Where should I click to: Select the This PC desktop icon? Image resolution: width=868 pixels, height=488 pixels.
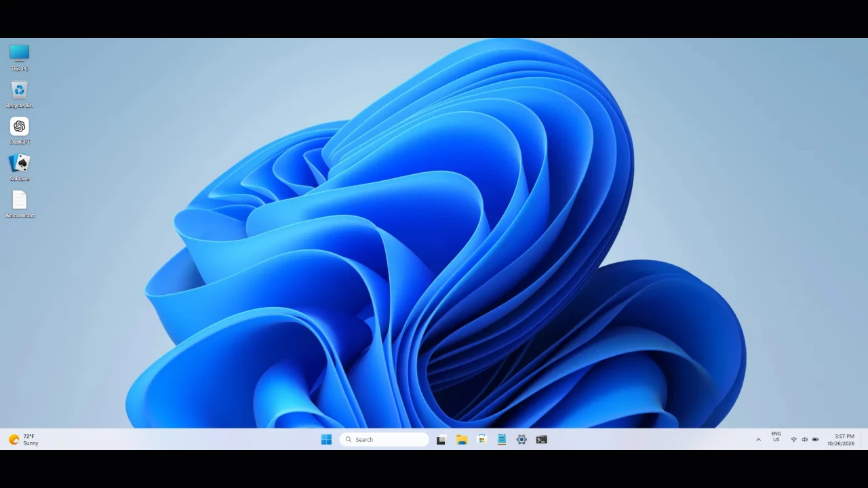click(x=19, y=58)
